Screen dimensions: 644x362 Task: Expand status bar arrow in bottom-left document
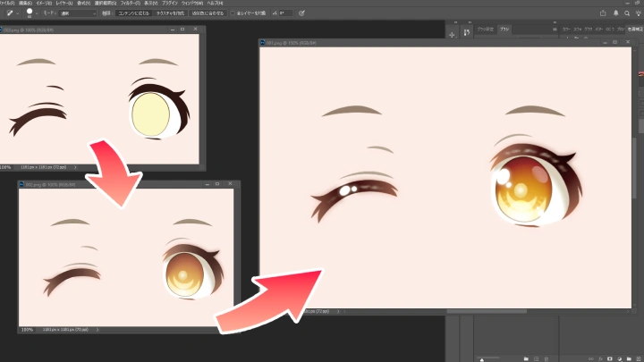pyautogui.click(x=97, y=330)
